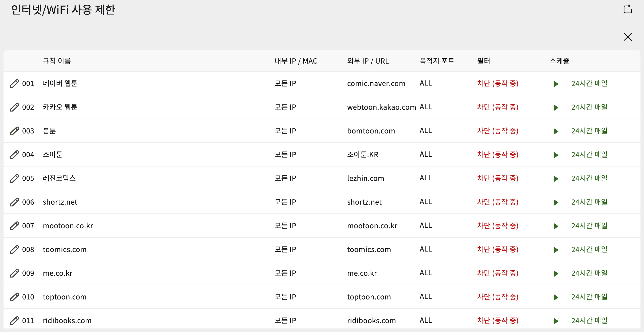Click the 목적지 포트 column header

437,61
